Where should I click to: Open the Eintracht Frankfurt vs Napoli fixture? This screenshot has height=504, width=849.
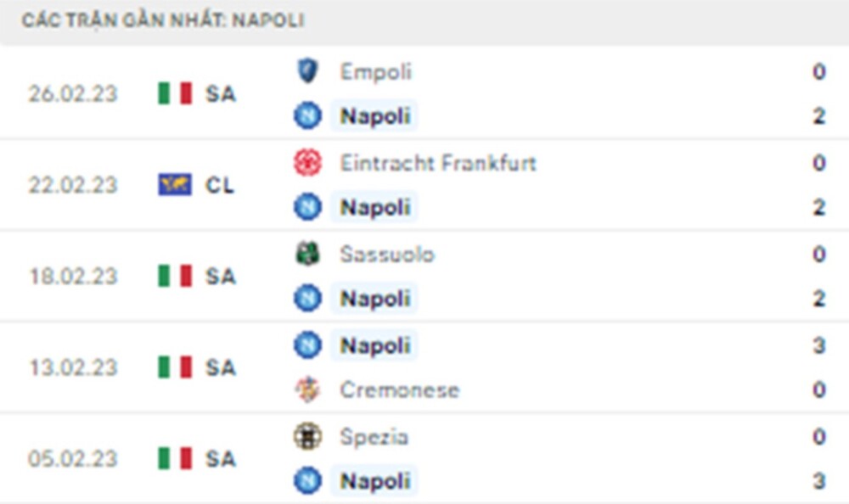point(424,185)
